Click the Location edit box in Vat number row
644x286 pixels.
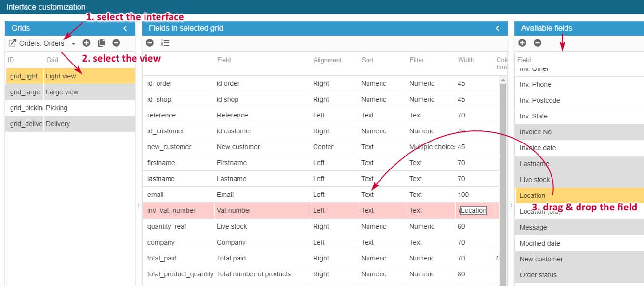[473, 210]
